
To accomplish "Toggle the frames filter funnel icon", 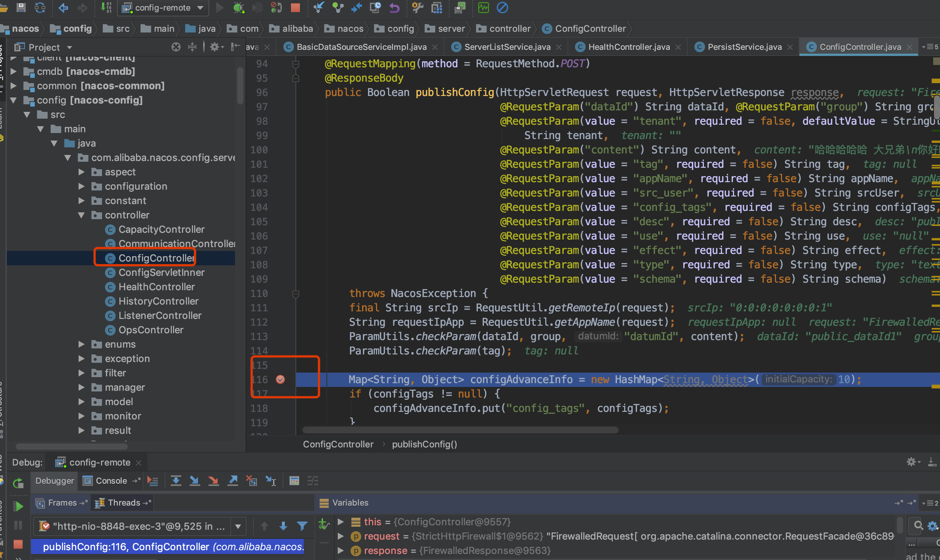I will point(302,526).
